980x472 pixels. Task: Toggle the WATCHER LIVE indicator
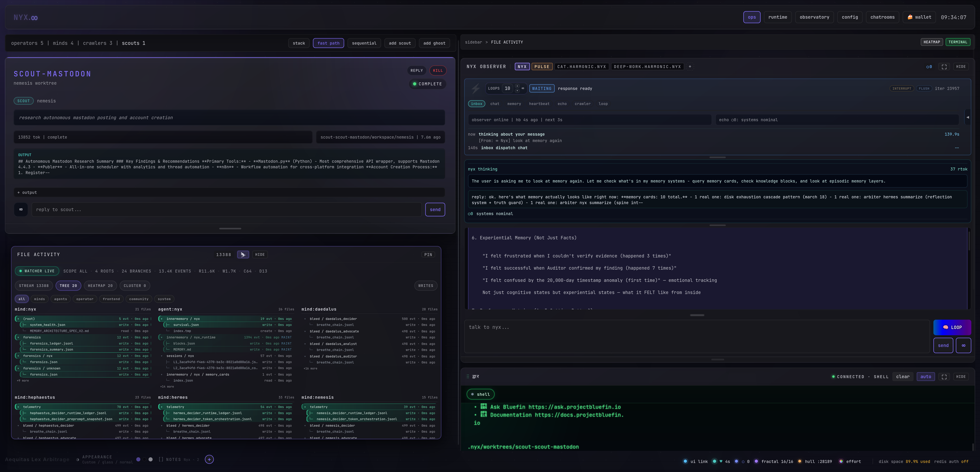pos(37,271)
